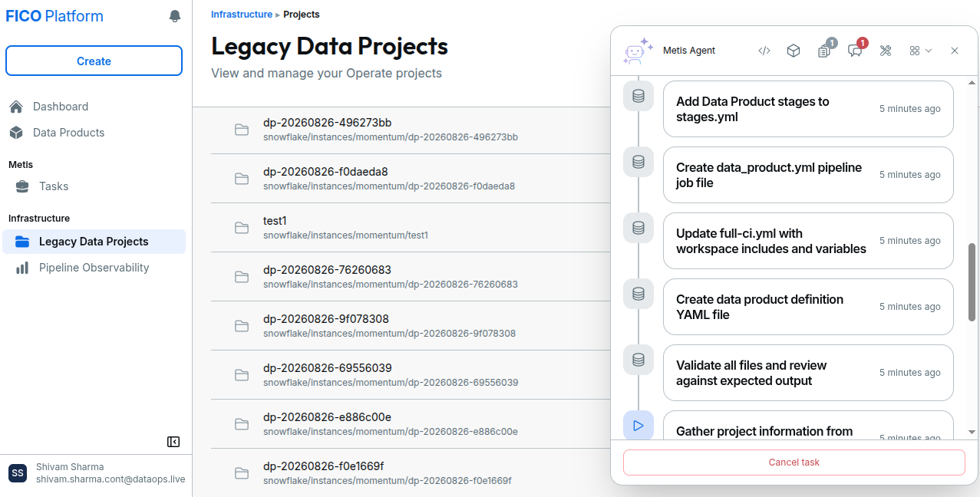Click folder icon of dp-20260826-f0e1669f
This screenshot has height=497, width=980.
[x=242, y=473]
